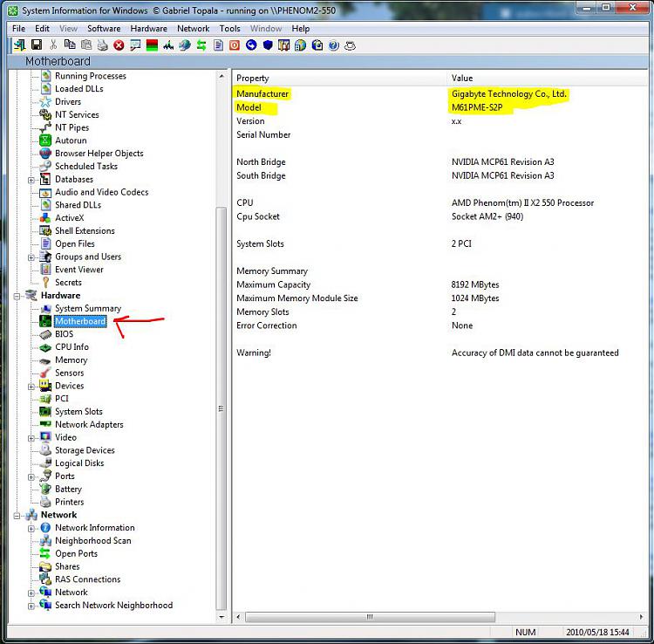
Task: Open the File menu
Action: [x=19, y=29]
